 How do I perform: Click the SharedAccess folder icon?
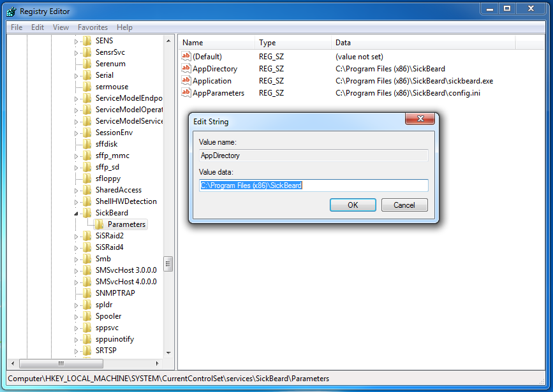[x=87, y=190]
